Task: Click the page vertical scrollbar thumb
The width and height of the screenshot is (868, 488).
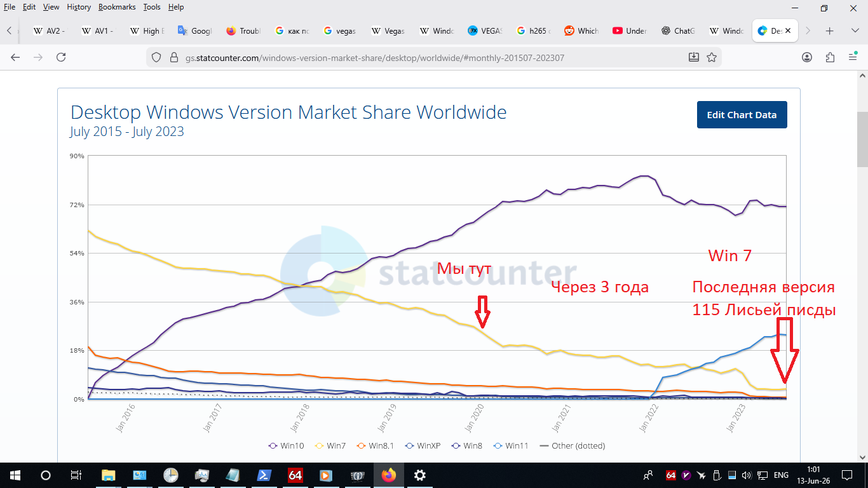Action: tap(862, 138)
